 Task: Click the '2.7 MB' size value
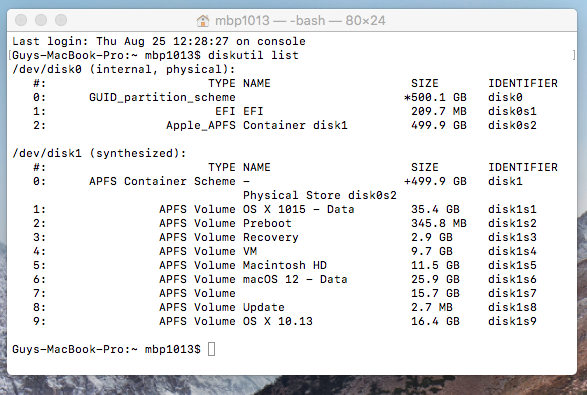click(x=432, y=307)
